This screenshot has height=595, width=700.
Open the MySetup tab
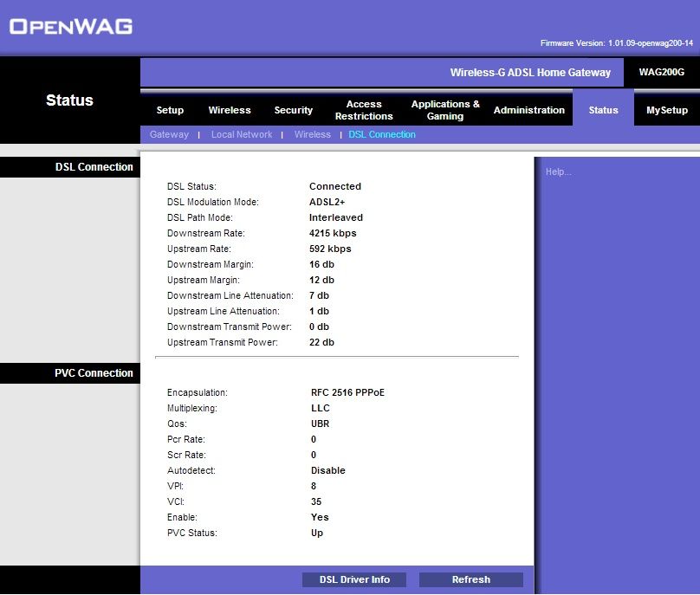[x=666, y=110]
